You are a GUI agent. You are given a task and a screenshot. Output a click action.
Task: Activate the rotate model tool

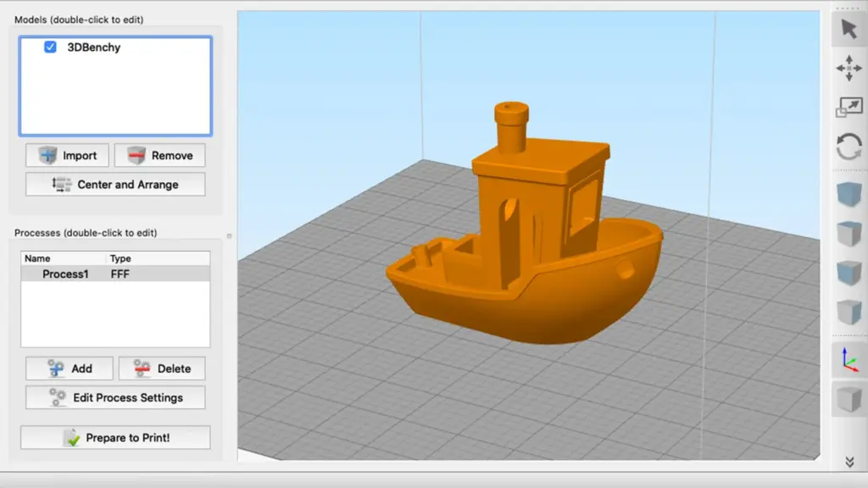pyautogui.click(x=849, y=146)
